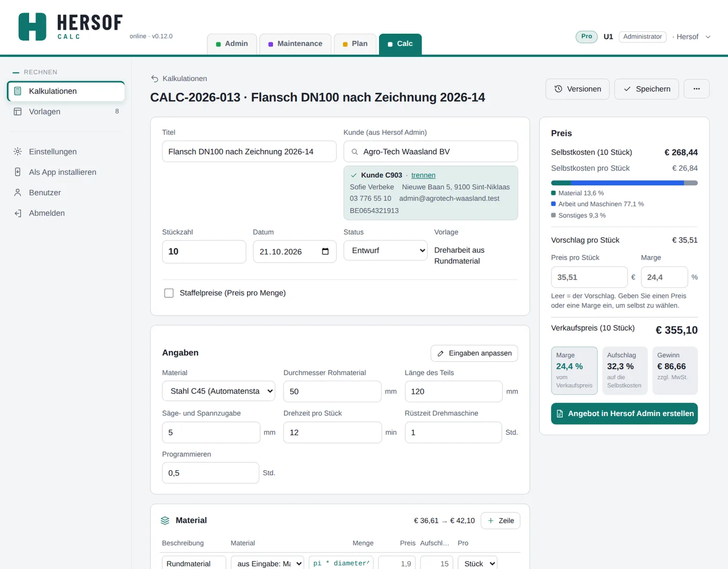Click the Als App installieren icon
The width and height of the screenshot is (728, 569).
pos(18,172)
